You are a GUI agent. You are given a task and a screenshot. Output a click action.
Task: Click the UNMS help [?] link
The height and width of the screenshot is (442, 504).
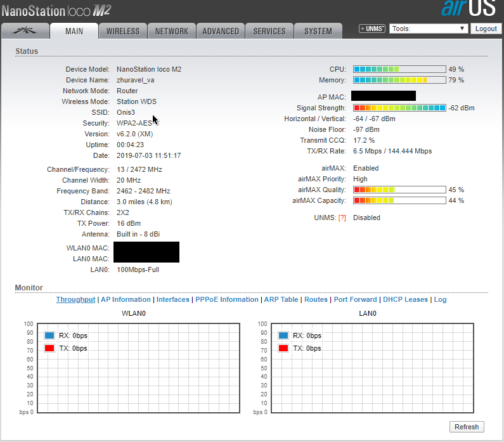[x=342, y=218]
